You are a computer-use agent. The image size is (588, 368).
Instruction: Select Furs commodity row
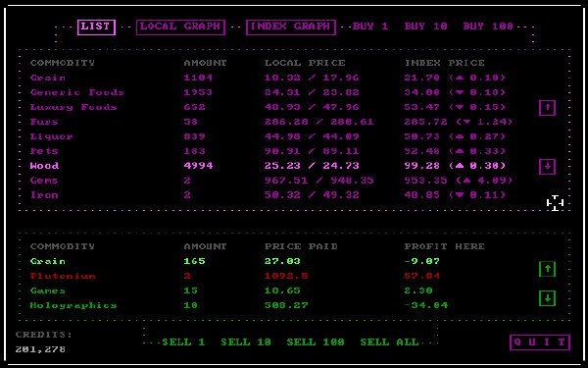point(270,122)
